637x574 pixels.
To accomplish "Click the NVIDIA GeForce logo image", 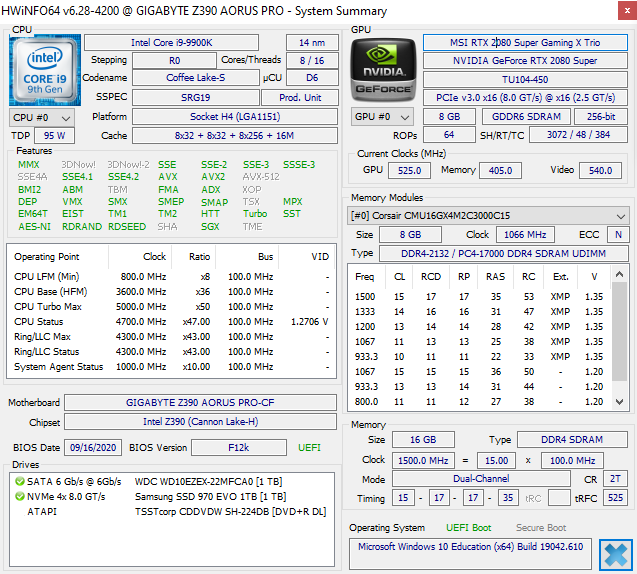I will coord(384,70).
